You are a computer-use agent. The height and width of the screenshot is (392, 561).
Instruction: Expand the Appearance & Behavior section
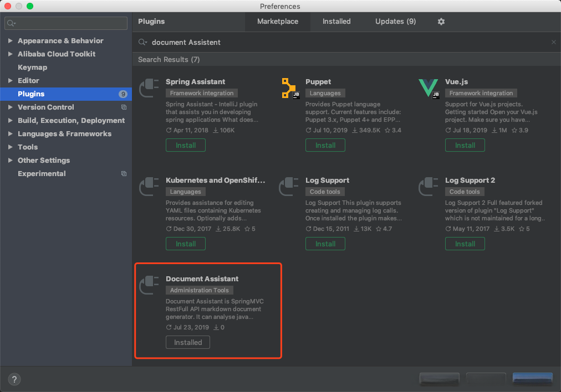click(x=11, y=40)
